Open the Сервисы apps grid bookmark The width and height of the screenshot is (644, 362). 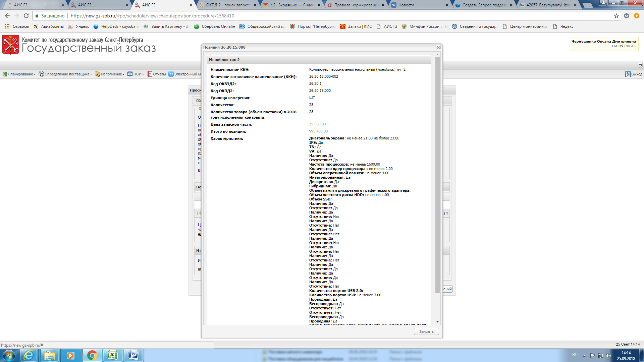coord(17,26)
